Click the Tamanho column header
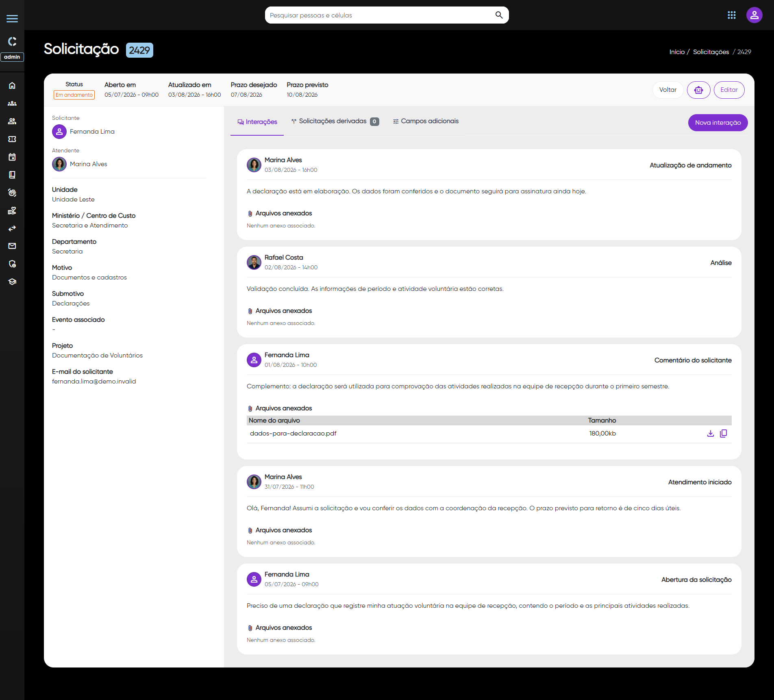 click(x=602, y=420)
